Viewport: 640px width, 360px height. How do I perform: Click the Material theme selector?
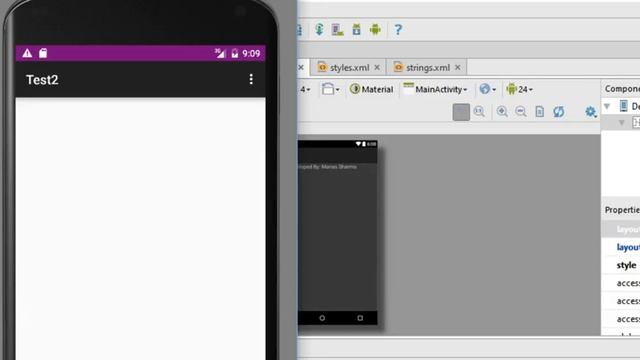click(x=371, y=89)
